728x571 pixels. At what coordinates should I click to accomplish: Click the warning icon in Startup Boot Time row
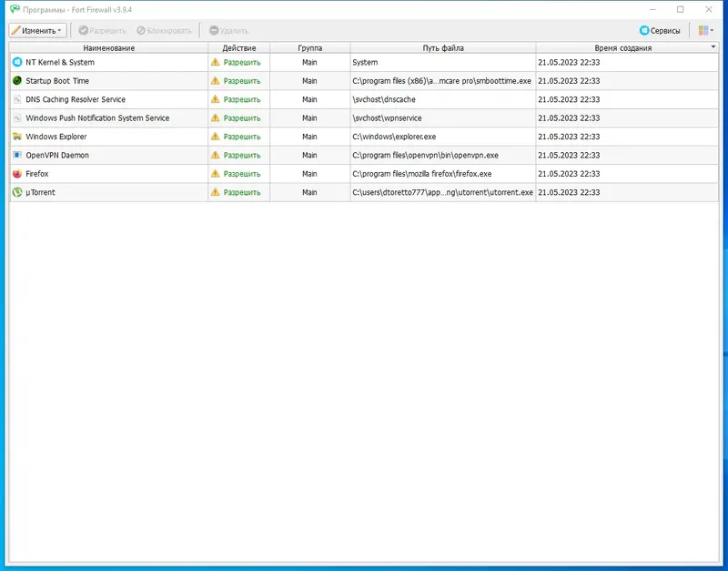215,80
